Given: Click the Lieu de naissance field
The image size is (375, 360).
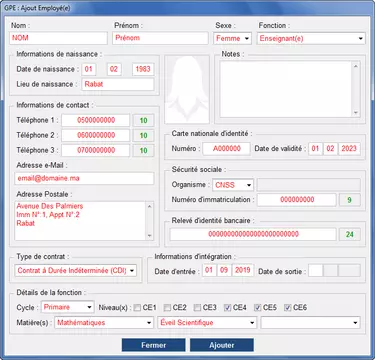Looking at the screenshot, I should (118, 84).
